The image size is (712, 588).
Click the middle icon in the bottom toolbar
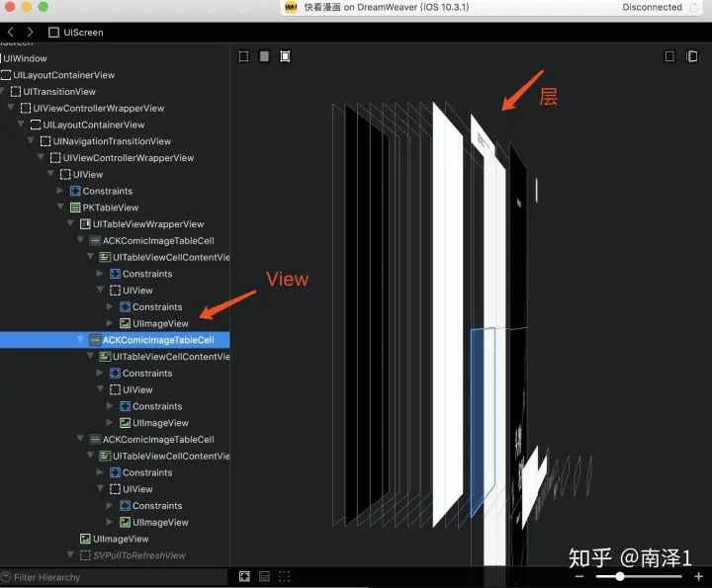tap(264, 577)
